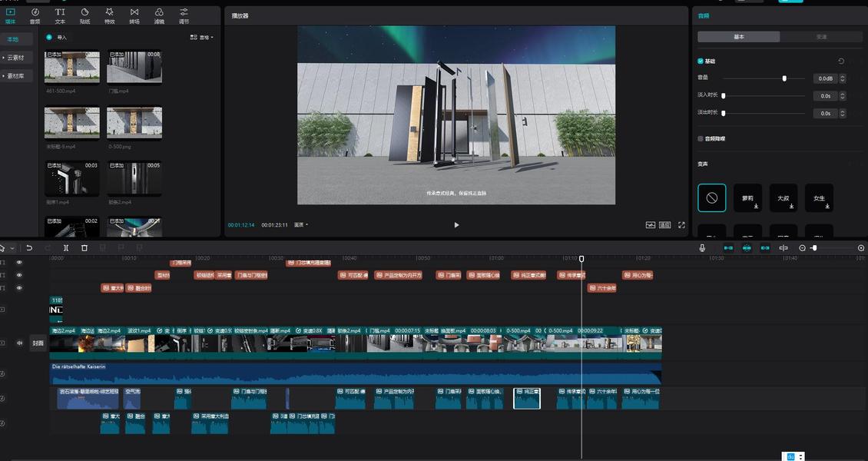Open the media view mode dropdown
This screenshot has height=461, width=868.
(202, 37)
